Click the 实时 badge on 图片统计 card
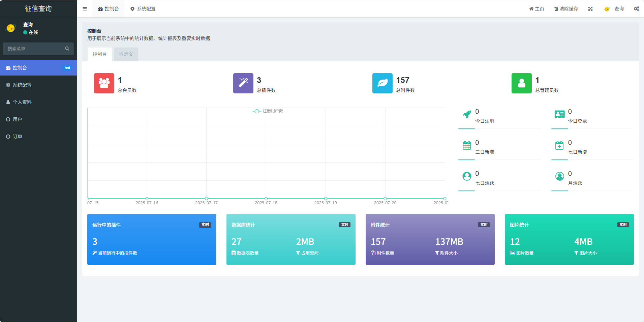 [623, 225]
